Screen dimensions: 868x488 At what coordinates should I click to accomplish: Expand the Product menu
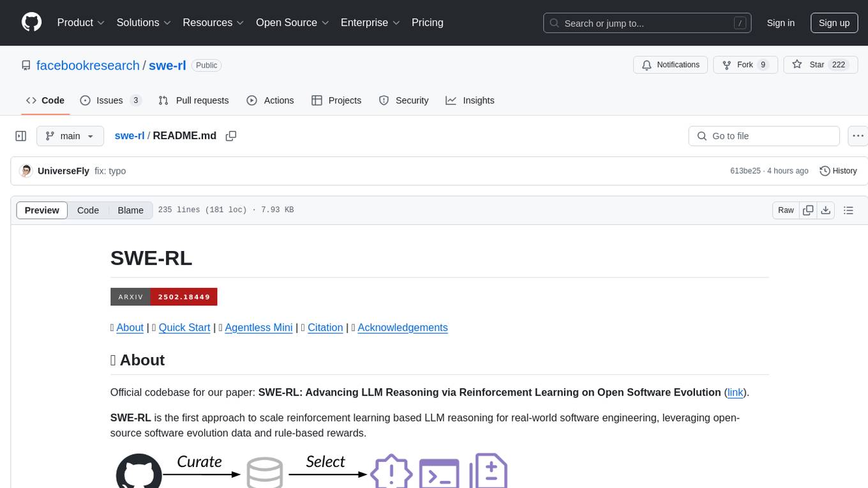tap(81, 22)
